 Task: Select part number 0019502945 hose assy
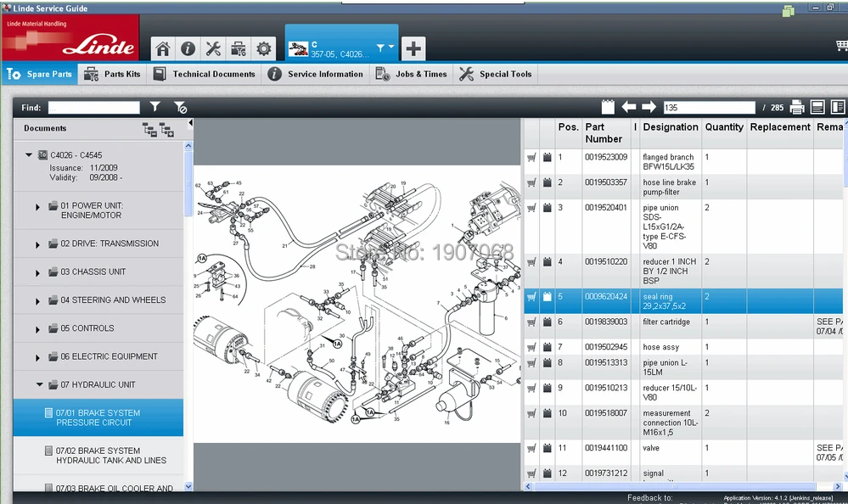(x=606, y=347)
